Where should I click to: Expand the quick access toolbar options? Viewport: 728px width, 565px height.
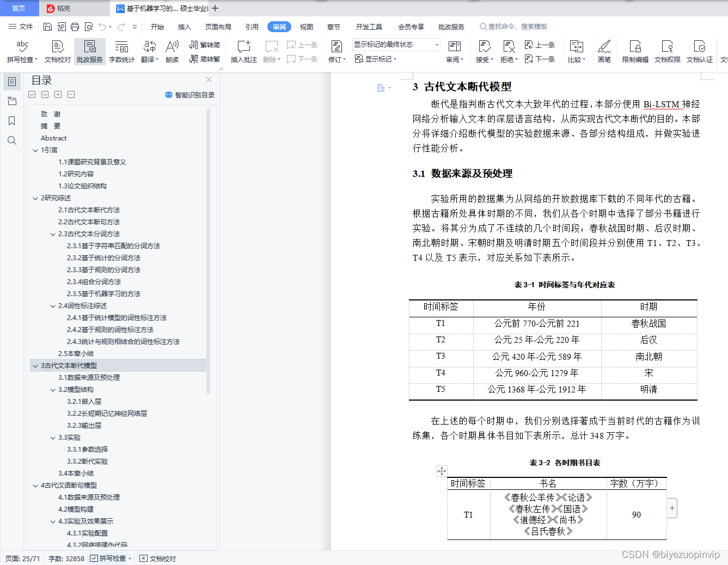[x=134, y=27]
